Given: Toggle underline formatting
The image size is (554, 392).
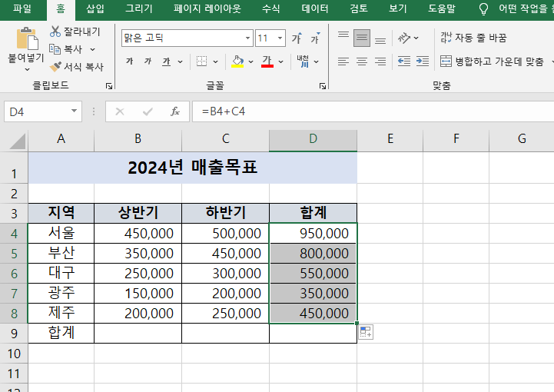Looking at the screenshot, I should coord(166,61).
